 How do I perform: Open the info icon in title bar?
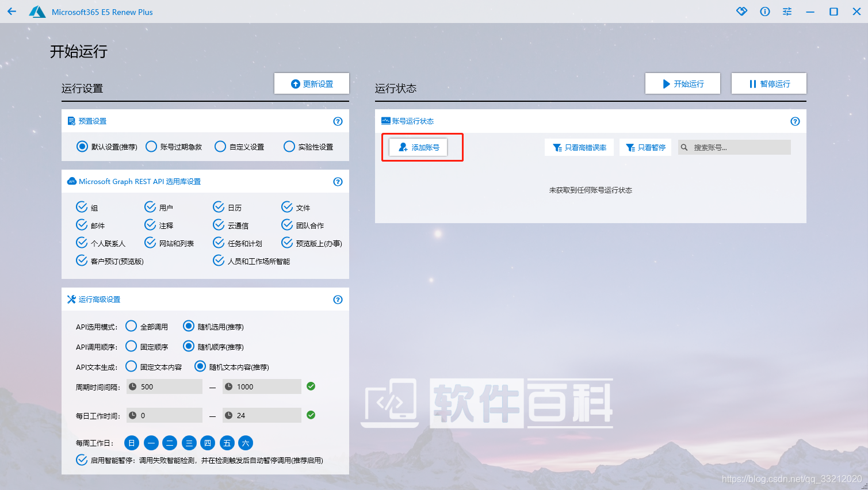(764, 12)
